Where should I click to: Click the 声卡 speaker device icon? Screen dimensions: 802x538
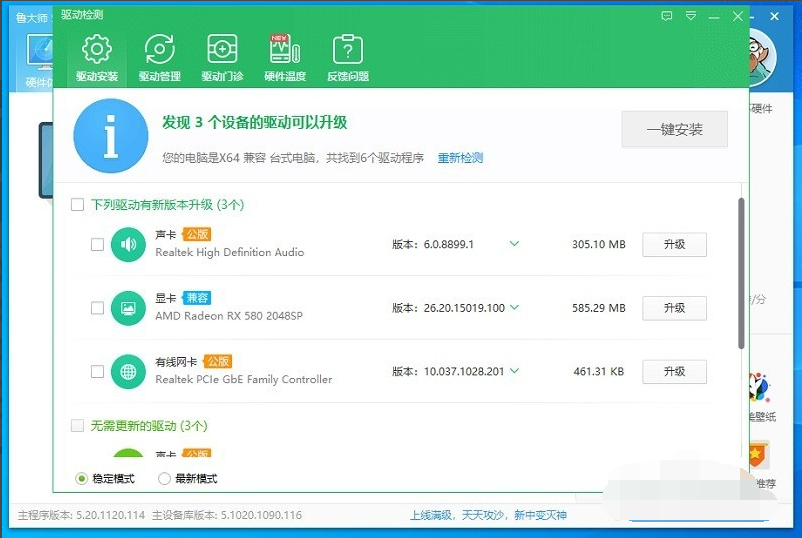tap(128, 244)
